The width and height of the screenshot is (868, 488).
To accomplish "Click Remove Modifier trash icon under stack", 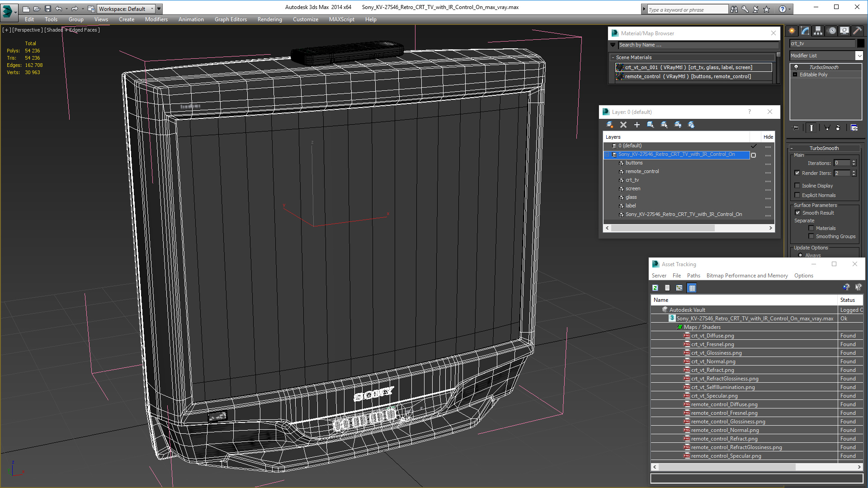I will pos(838,128).
